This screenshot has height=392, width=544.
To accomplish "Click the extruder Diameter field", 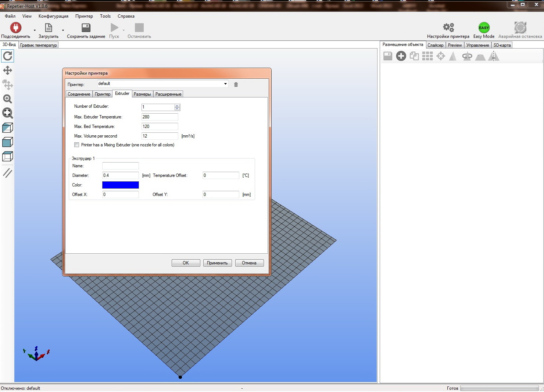I will click(x=121, y=175).
